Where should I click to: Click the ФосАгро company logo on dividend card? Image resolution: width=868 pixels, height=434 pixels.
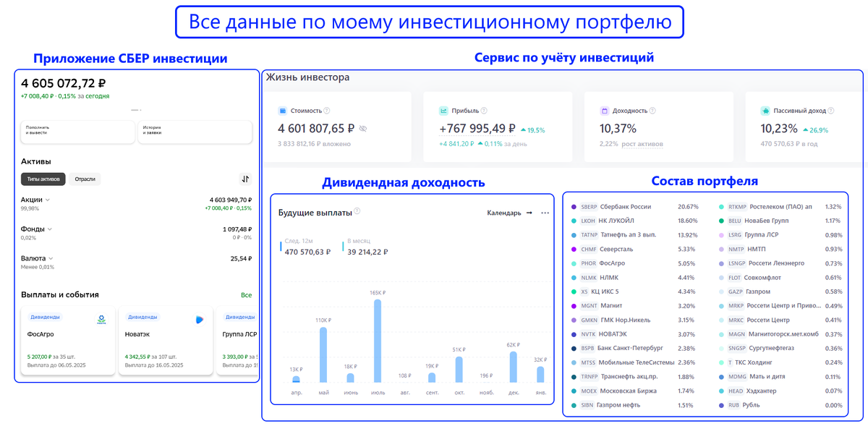(102, 319)
